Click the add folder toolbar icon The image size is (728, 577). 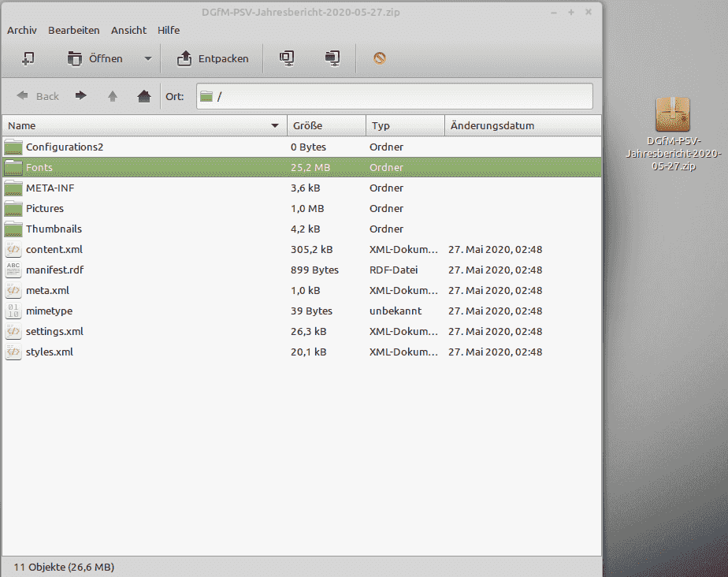(x=332, y=58)
